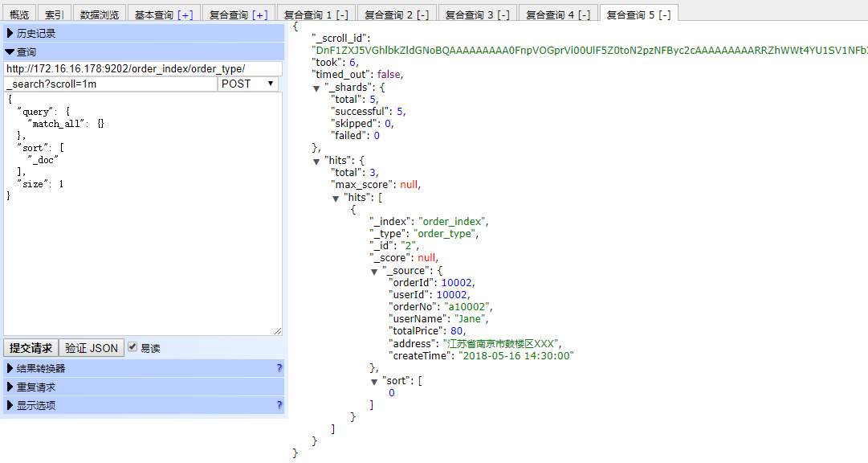This screenshot has height=463, width=868.
Task: Click the long green scroll ID value
Action: pyautogui.click(x=589, y=51)
